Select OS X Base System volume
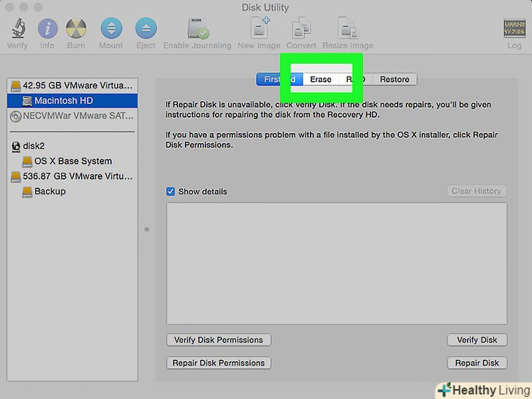 (72, 161)
